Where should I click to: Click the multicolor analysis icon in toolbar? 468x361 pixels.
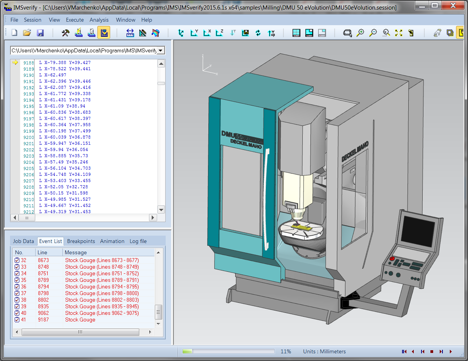click(156, 33)
